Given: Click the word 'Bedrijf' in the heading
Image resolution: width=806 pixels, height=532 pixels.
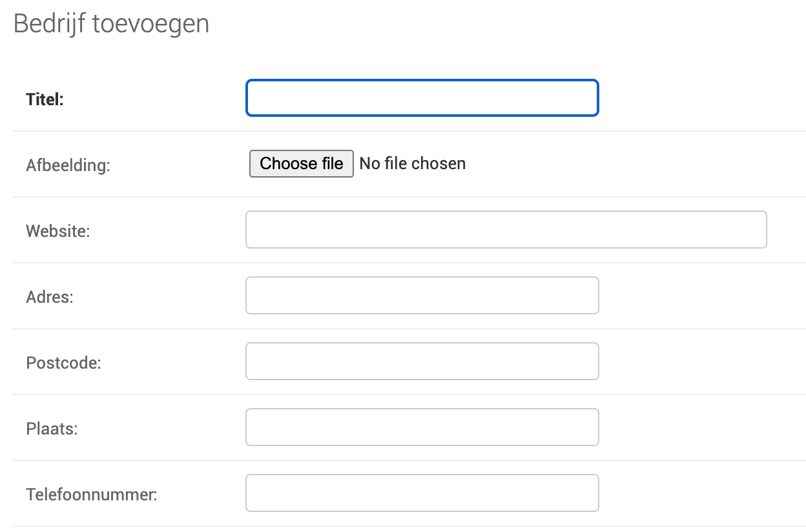Looking at the screenshot, I should pos(49,24).
